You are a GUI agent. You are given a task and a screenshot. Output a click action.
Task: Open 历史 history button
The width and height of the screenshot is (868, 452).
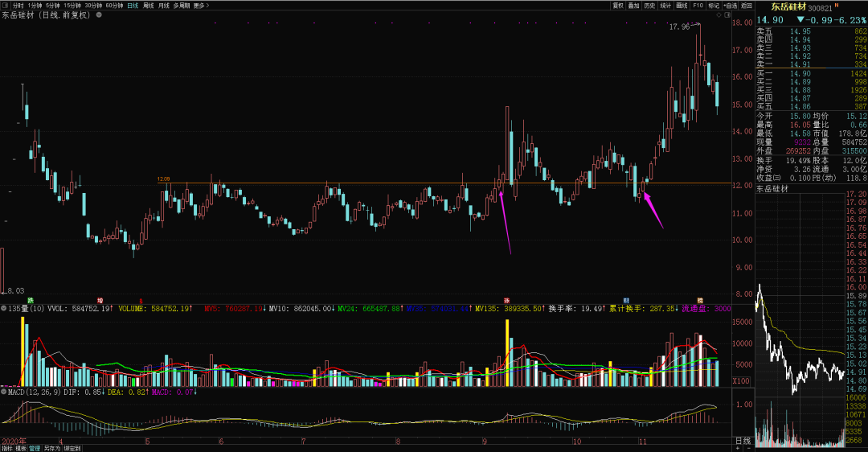click(x=650, y=5)
